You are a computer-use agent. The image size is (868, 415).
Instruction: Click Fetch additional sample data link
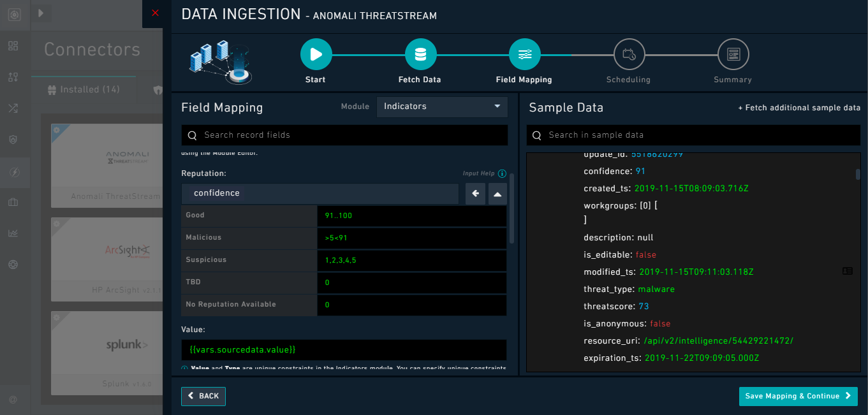pos(799,108)
